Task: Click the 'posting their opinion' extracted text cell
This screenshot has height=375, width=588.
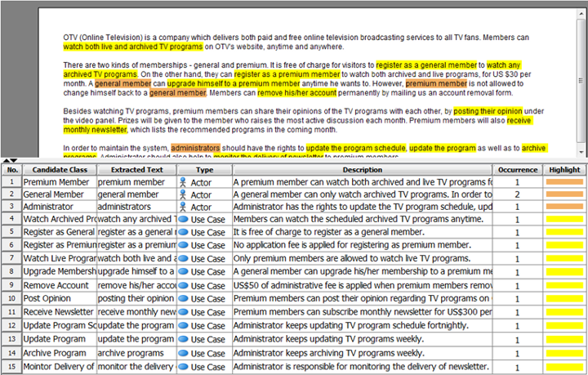Action: tap(137, 298)
